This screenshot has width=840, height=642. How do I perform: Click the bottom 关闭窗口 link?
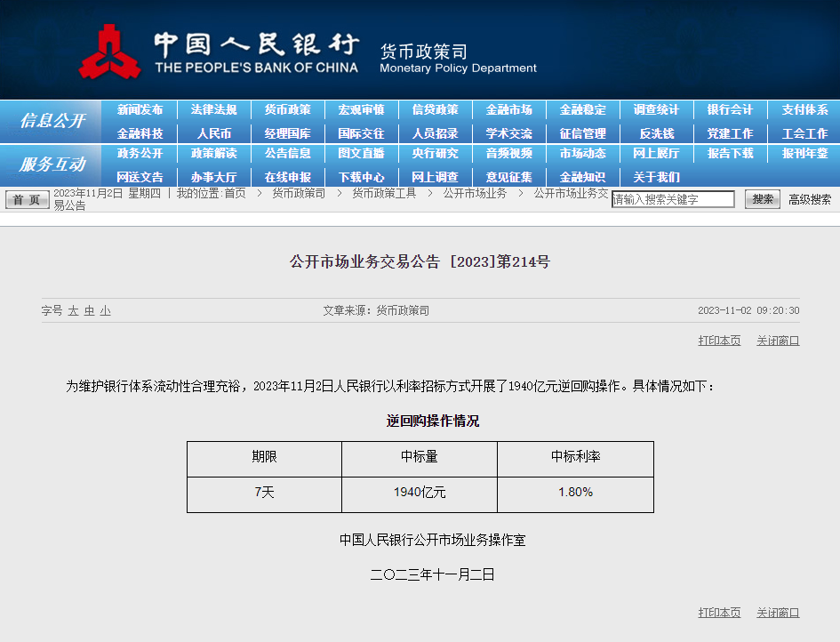click(x=778, y=613)
